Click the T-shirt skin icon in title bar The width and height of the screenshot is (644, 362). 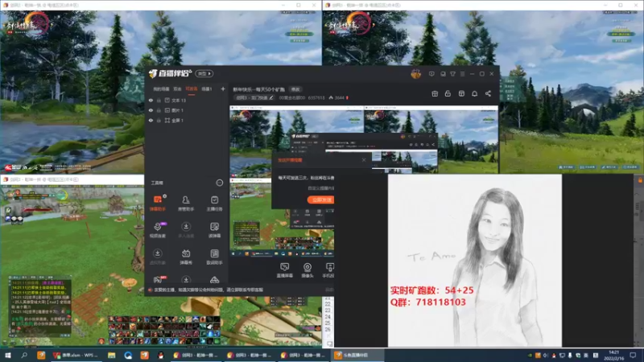[452, 74]
